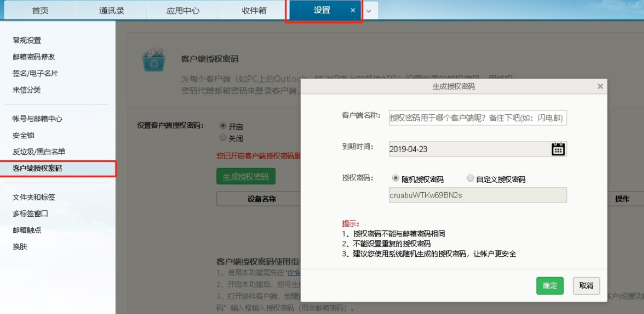Cancel the dialog with 取消

point(586,285)
